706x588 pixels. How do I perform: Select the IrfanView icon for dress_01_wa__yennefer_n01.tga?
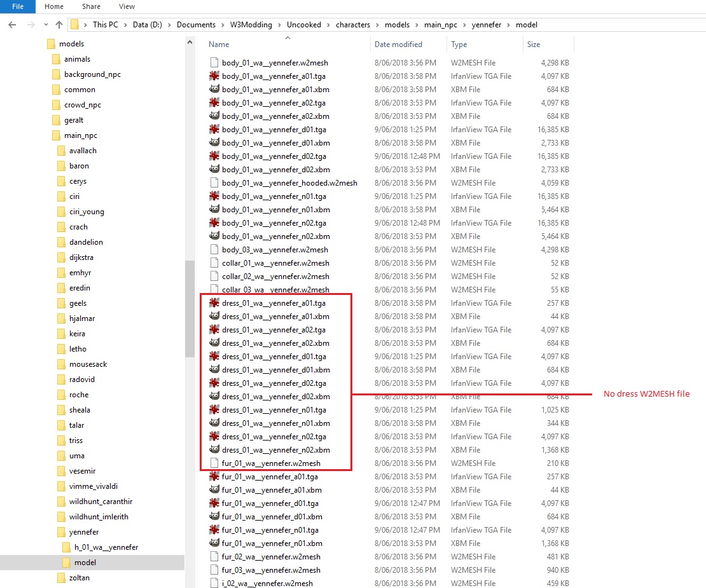(x=214, y=410)
